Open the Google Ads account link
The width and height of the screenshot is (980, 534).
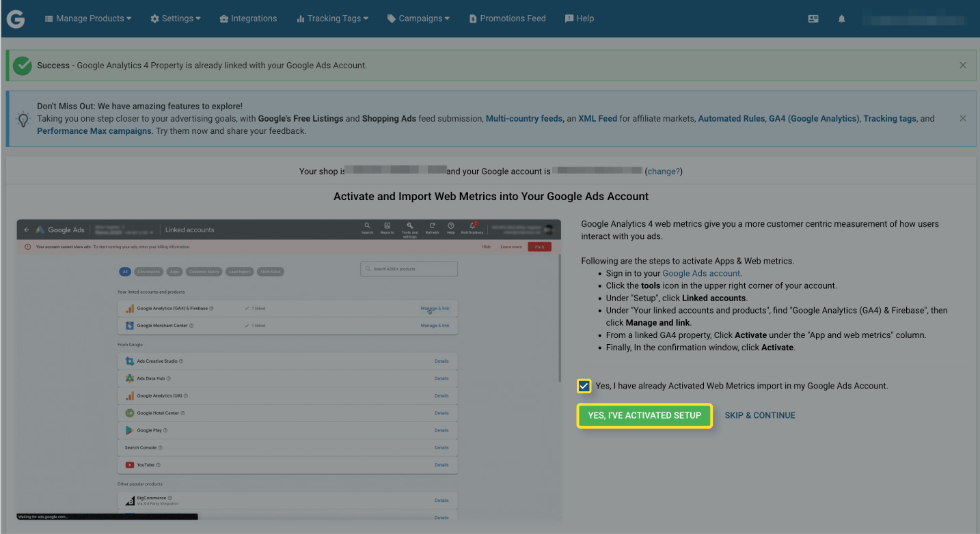[701, 273]
